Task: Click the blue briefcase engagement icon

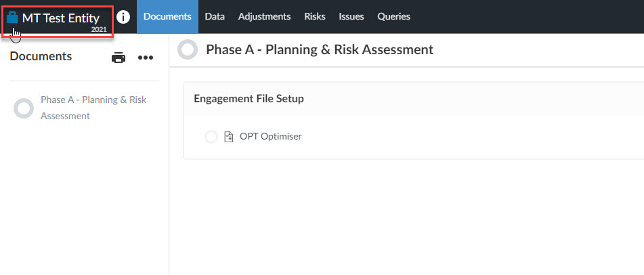Action: [13, 17]
